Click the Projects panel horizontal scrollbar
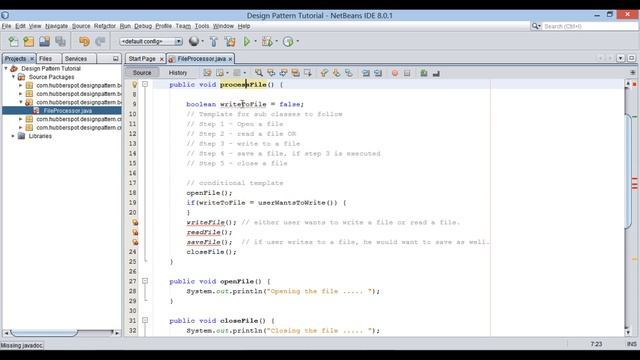The image size is (640, 360). click(x=44, y=333)
